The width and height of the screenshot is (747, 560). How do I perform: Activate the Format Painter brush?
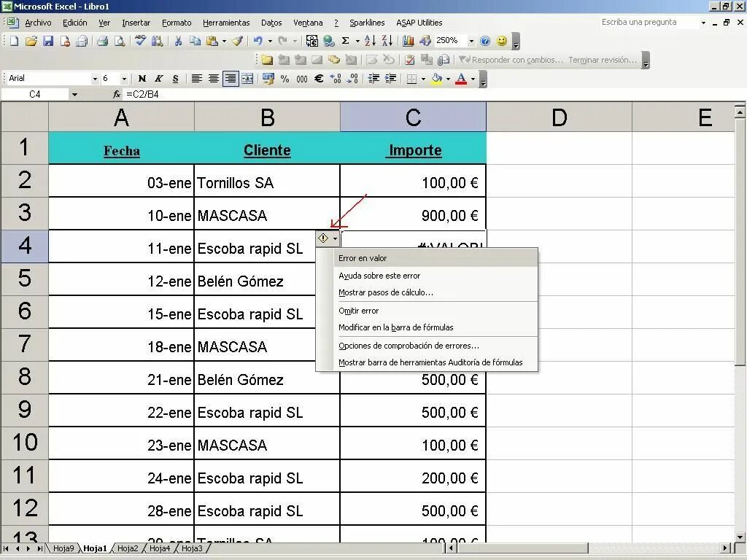[237, 41]
